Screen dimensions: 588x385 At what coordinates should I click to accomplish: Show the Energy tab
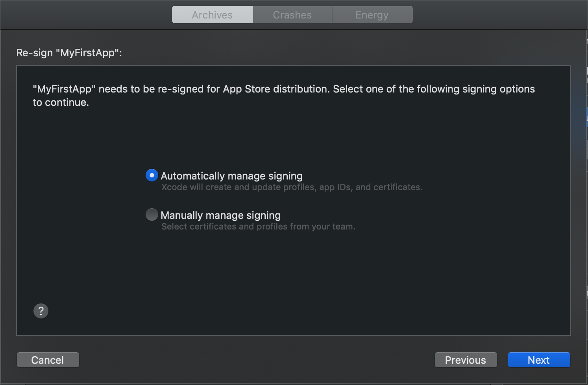372,15
